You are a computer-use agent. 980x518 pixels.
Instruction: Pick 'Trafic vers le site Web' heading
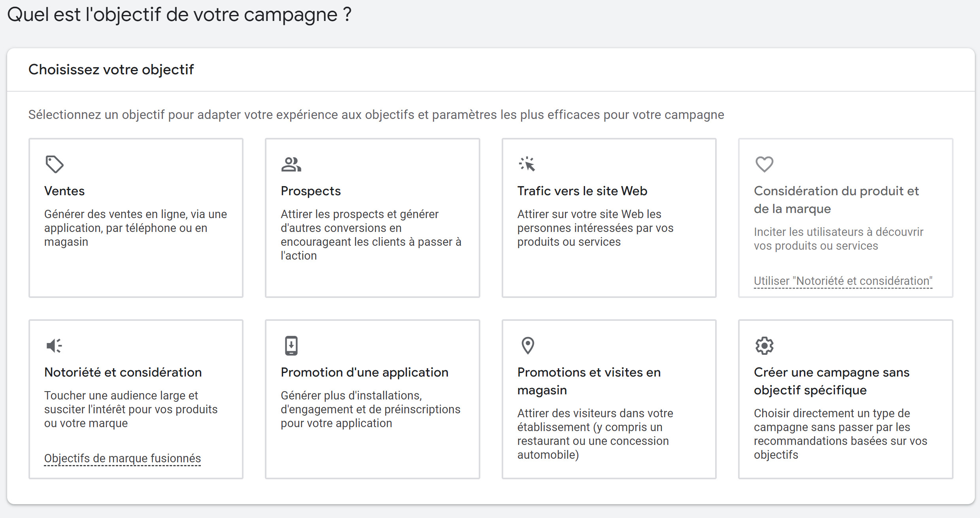[582, 191]
